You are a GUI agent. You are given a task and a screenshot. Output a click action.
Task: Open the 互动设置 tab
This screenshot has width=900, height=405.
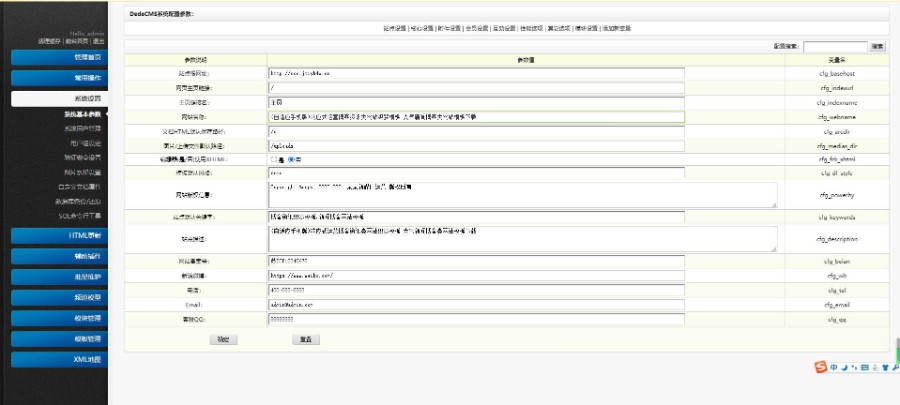[504, 28]
